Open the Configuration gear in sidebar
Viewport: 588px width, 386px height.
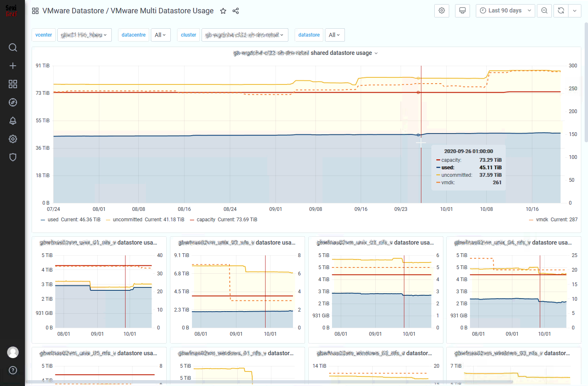(x=13, y=139)
